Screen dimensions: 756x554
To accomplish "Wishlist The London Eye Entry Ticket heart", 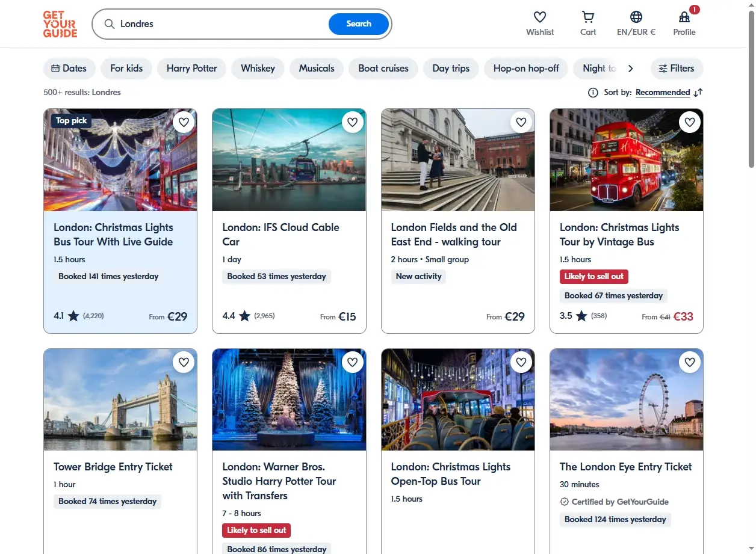I will [x=690, y=362].
